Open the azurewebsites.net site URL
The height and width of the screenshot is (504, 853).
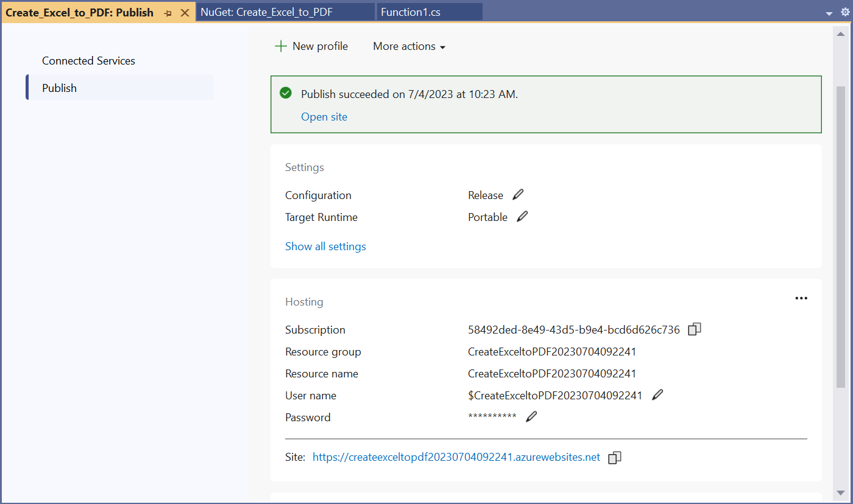(456, 457)
